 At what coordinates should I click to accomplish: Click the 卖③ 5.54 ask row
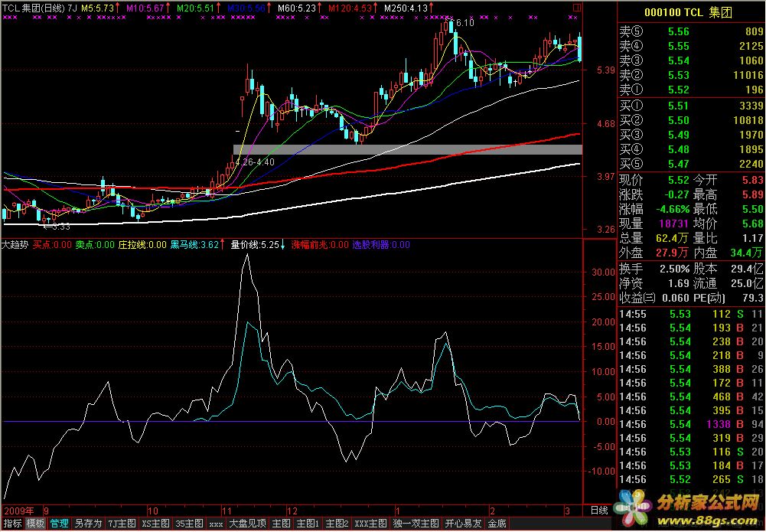coord(691,61)
